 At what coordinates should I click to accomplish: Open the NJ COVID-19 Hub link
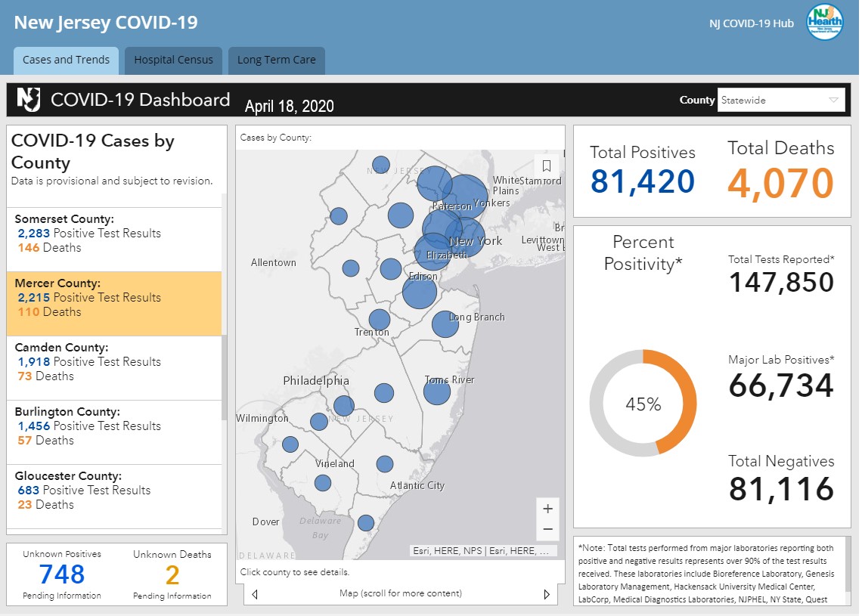pyautogui.click(x=751, y=23)
